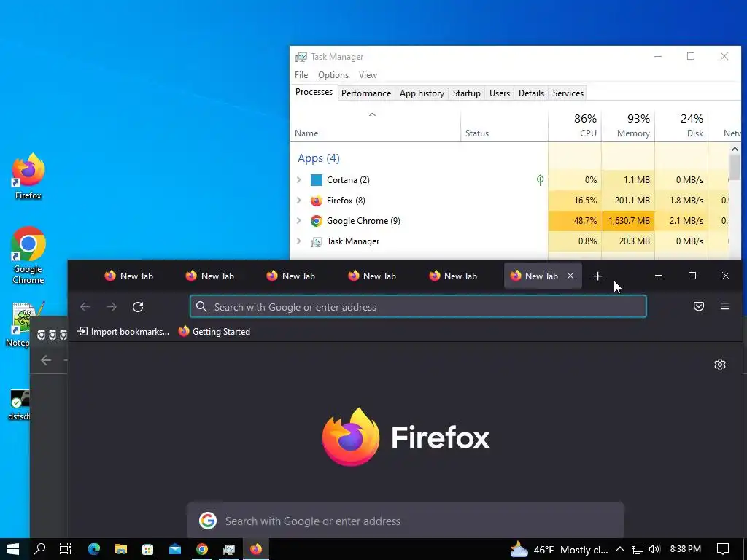Open the Google Chrome desktop shortcut

coord(28,254)
